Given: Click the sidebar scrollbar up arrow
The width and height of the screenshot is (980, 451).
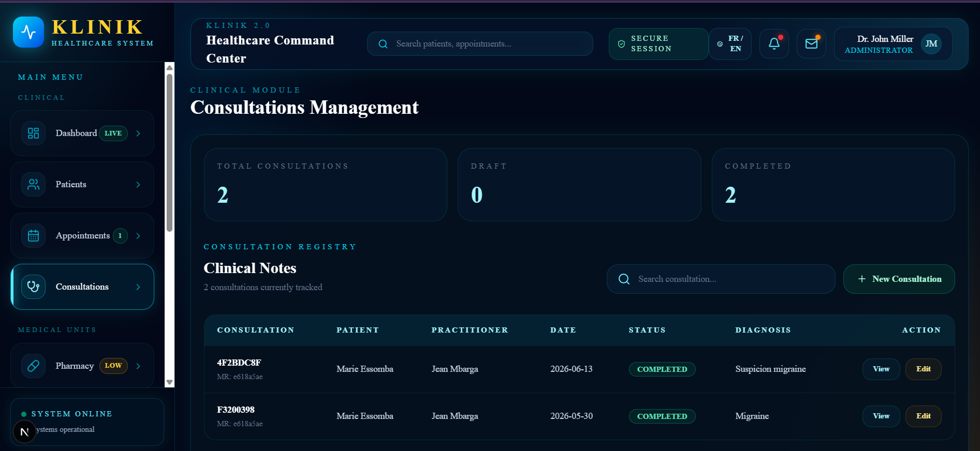Looking at the screenshot, I should pos(169,67).
